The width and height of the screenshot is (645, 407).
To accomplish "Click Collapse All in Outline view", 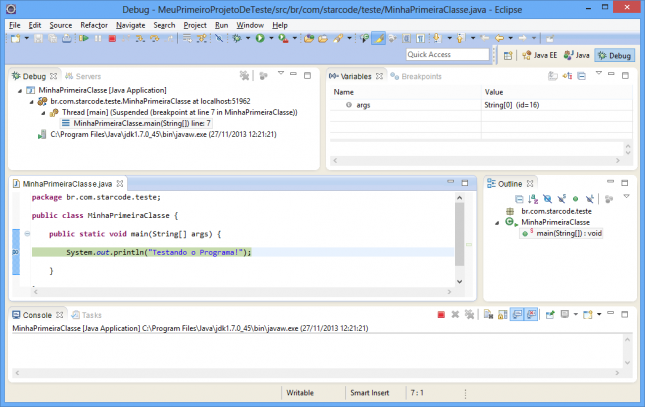I will [x=519, y=199].
